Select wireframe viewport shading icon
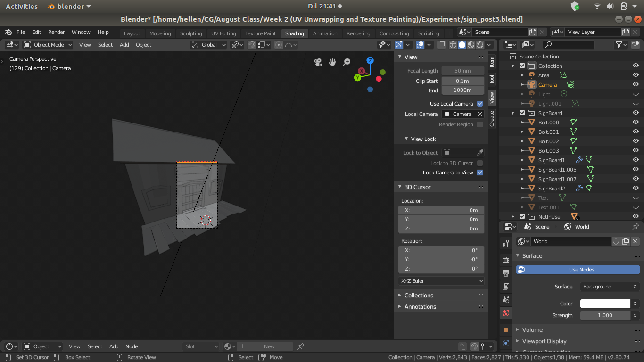 [x=453, y=45]
